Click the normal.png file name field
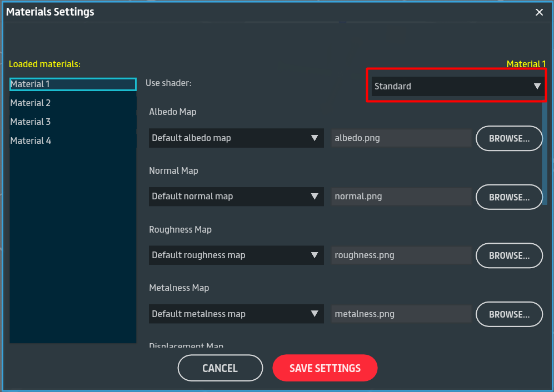Viewport: 554px width, 392px height. point(401,197)
